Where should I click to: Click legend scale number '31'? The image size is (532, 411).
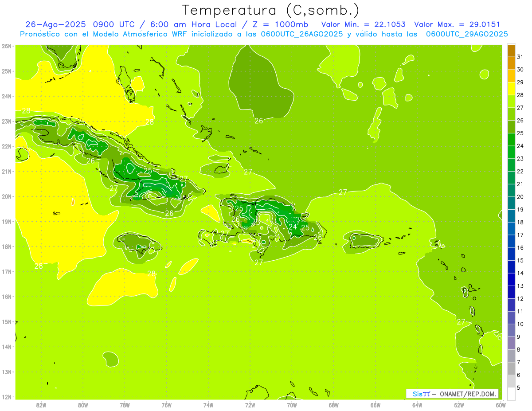pyautogui.click(x=520, y=57)
